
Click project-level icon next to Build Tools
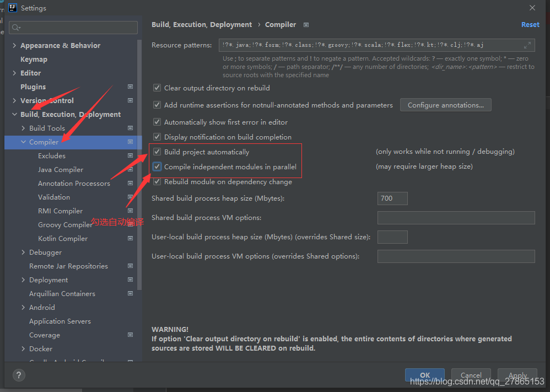point(130,128)
